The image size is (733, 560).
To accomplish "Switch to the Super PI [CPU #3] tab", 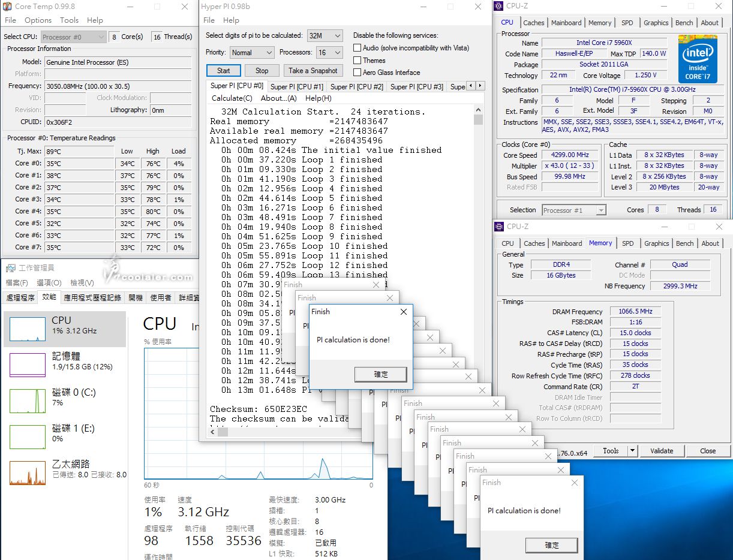I will (417, 87).
